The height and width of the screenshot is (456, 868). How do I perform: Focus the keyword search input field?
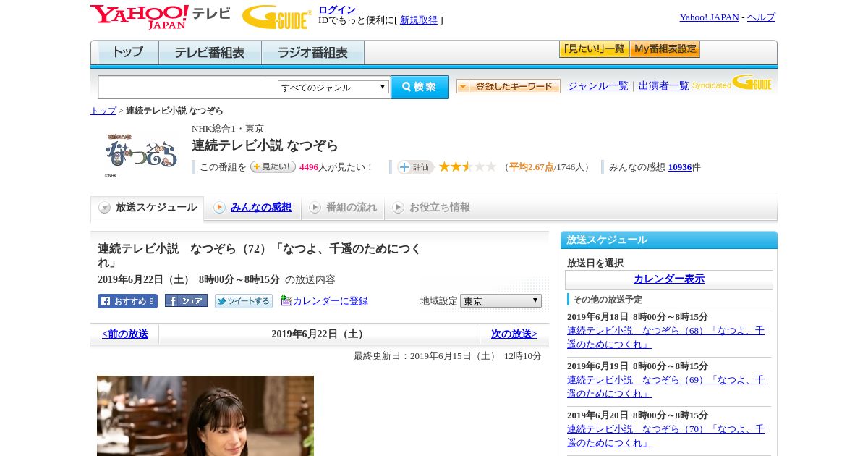pos(187,87)
